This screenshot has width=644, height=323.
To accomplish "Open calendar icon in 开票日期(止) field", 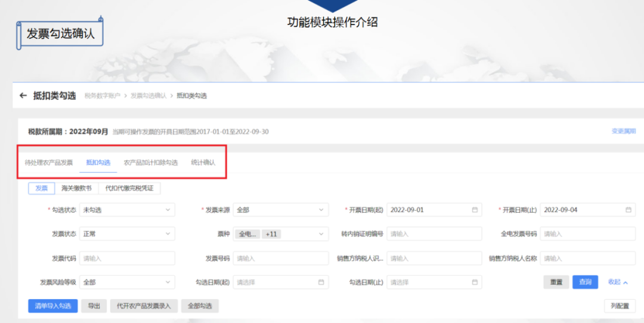I will [x=628, y=210].
